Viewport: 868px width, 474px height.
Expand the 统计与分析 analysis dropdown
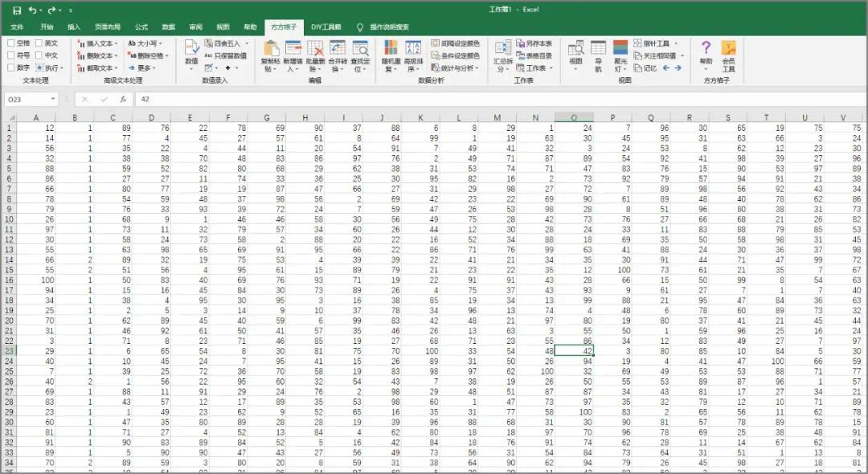(x=458, y=68)
